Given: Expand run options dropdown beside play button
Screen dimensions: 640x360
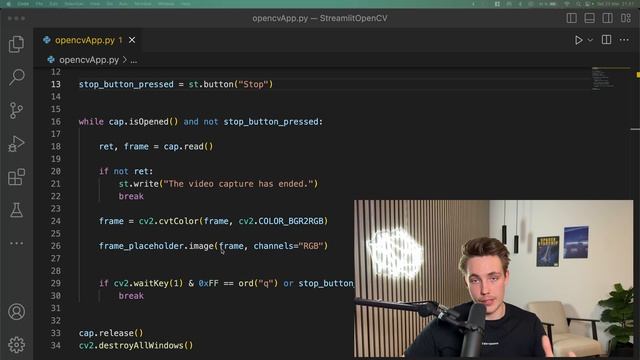Looking at the screenshot, I should pyautogui.click(x=590, y=40).
